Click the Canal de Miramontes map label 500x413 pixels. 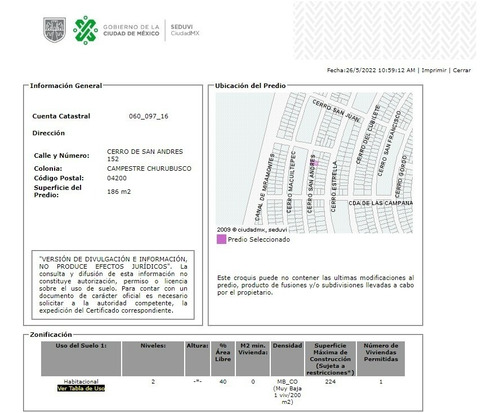click(264, 187)
